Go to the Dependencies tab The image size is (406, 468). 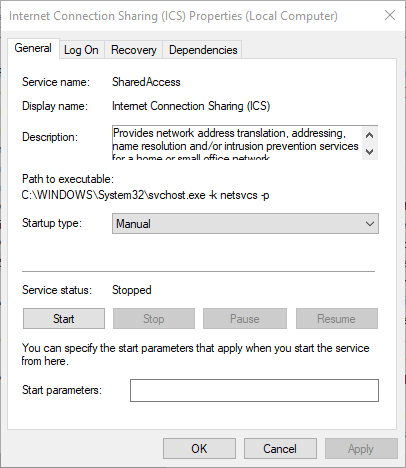[x=203, y=50]
